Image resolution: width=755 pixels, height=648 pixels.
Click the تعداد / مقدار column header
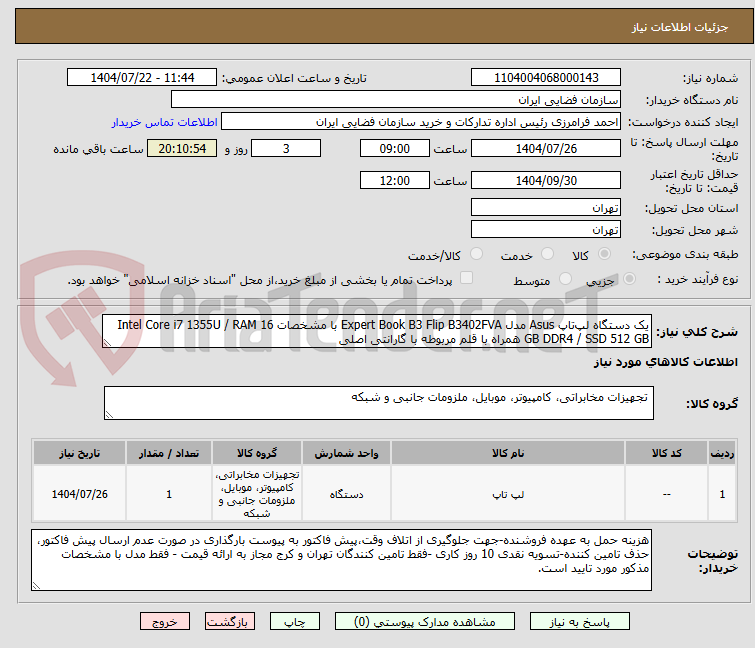[x=169, y=453]
